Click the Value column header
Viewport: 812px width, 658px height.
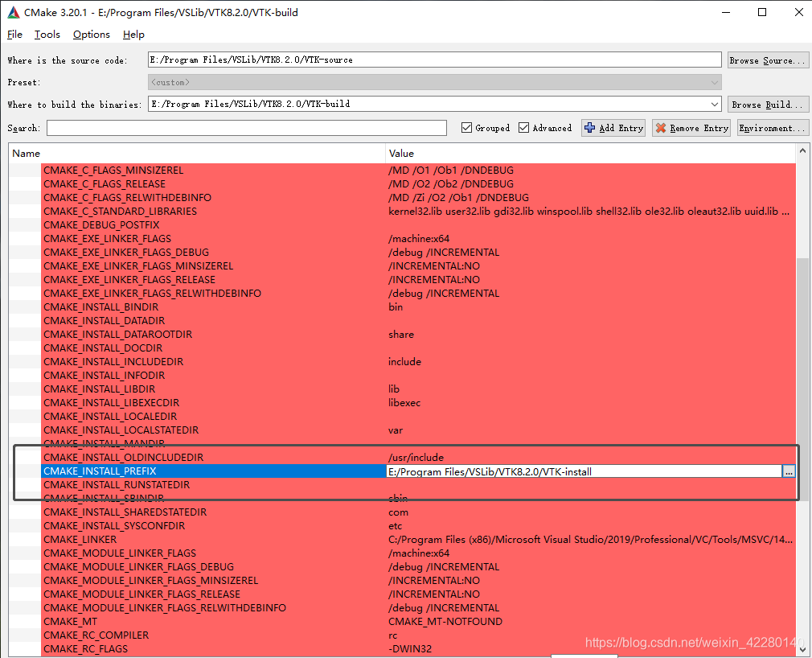[590, 154]
